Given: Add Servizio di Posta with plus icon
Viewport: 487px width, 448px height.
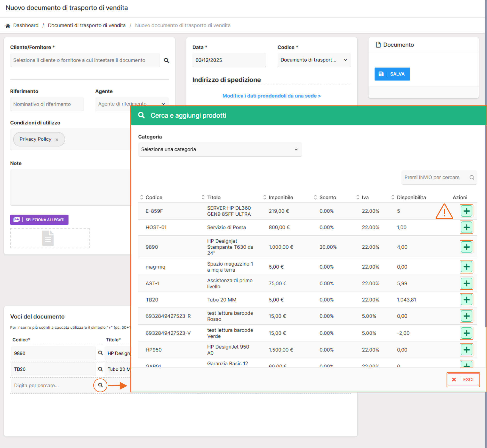Looking at the screenshot, I should pyautogui.click(x=466, y=228).
